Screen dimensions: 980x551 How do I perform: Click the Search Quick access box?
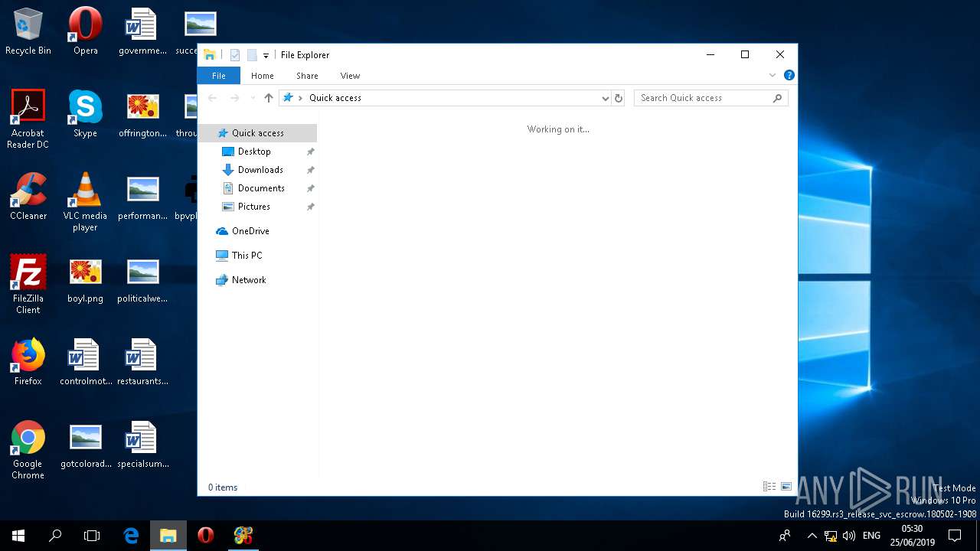pyautogui.click(x=710, y=98)
